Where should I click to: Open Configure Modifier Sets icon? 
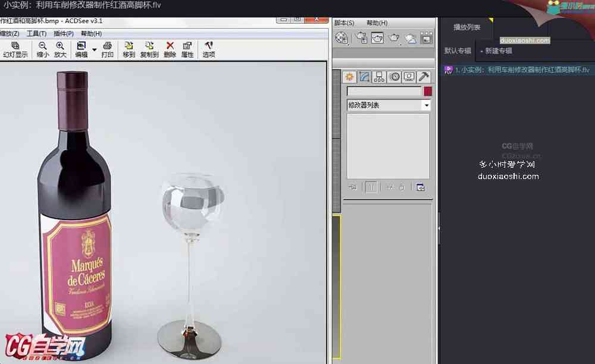coord(420,187)
